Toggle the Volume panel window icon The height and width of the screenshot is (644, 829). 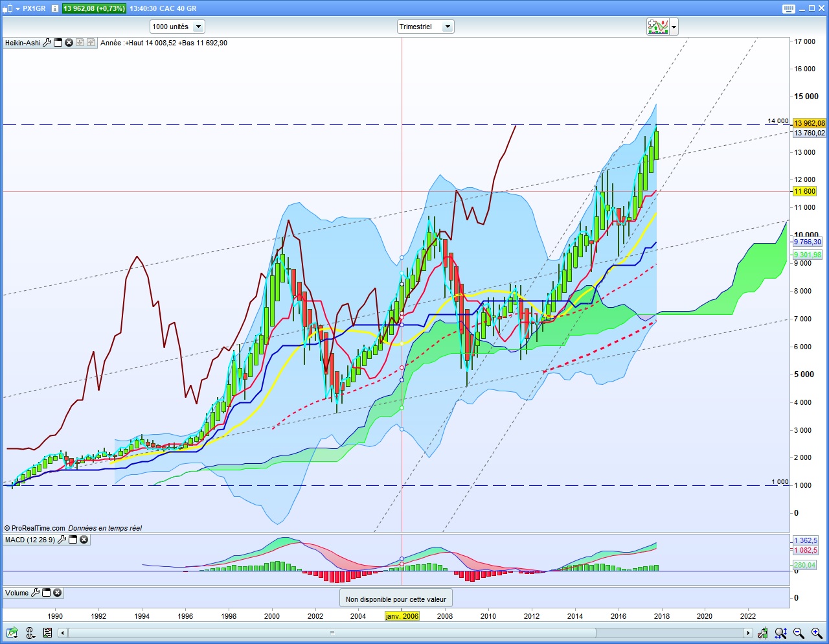point(47,593)
